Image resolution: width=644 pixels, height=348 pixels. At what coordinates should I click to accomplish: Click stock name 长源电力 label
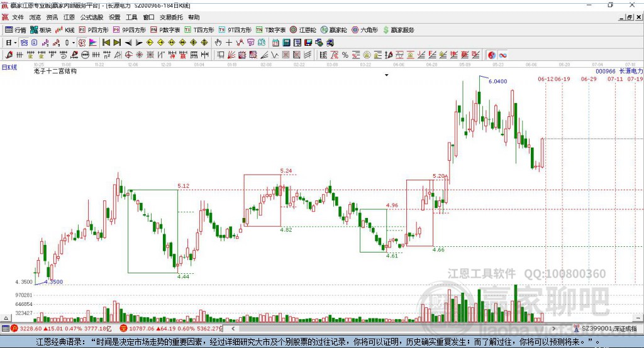pos(631,71)
